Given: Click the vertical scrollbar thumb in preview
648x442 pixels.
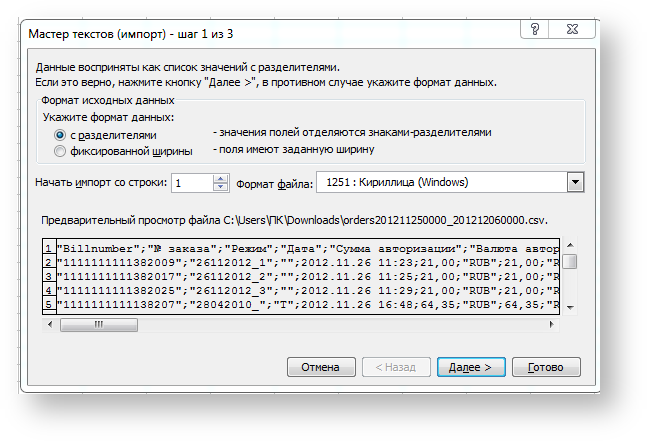Looking at the screenshot, I should click(569, 262).
